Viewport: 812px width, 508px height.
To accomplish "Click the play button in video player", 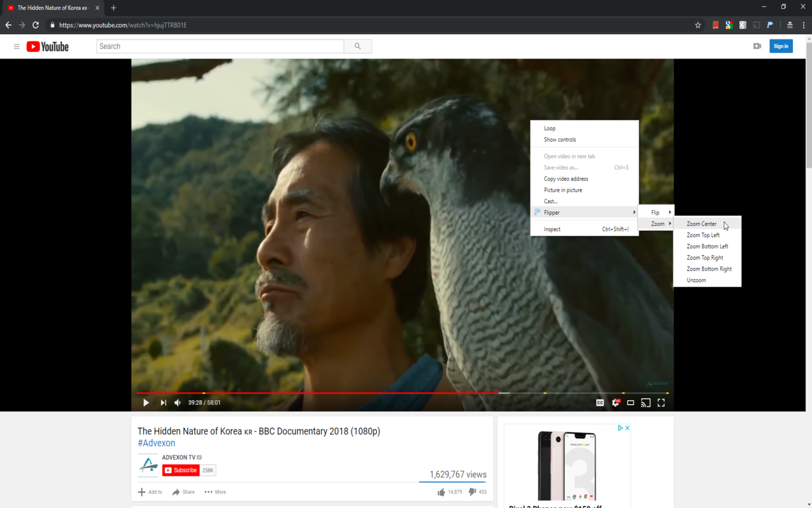I will (x=146, y=403).
